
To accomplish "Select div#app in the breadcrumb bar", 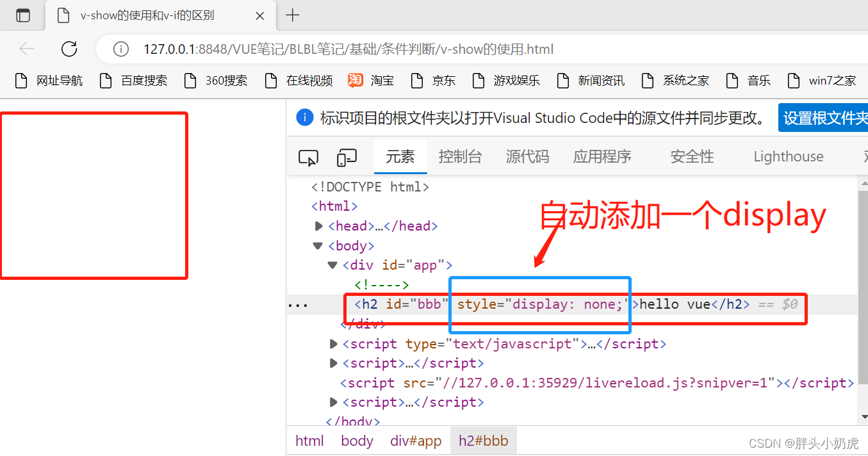I will pyautogui.click(x=415, y=441).
